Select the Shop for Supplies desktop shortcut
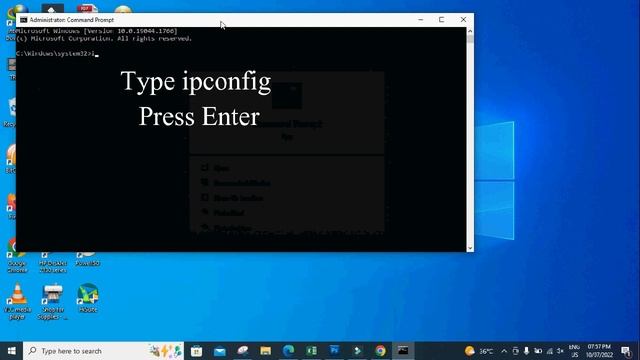Screen dimensions: 640x360 tap(53, 301)
